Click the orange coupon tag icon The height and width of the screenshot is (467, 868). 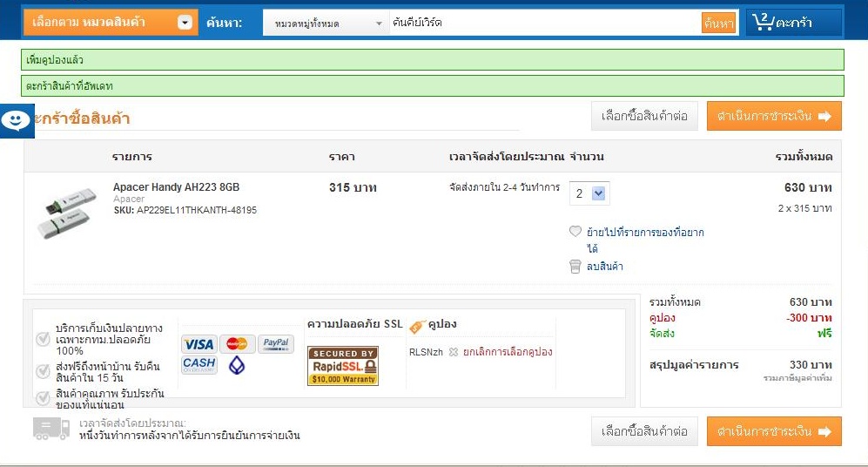417,327
